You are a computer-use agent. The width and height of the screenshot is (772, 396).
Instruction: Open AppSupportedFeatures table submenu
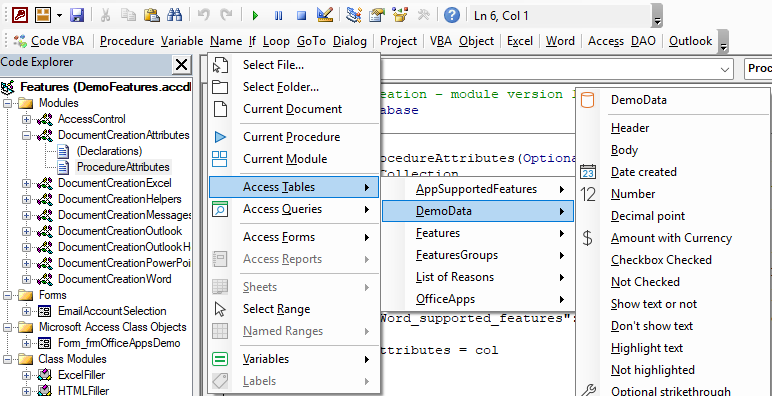click(478, 189)
